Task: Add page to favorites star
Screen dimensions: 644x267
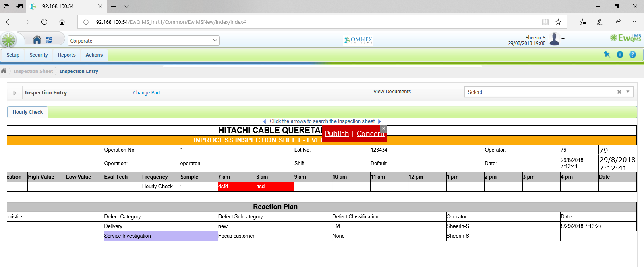Action: (558, 22)
